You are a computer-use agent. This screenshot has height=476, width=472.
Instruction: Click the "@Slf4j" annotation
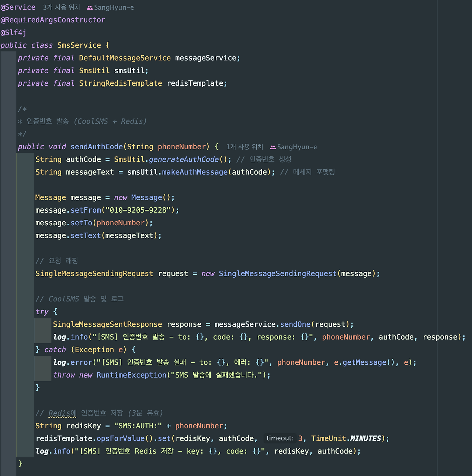13,32
